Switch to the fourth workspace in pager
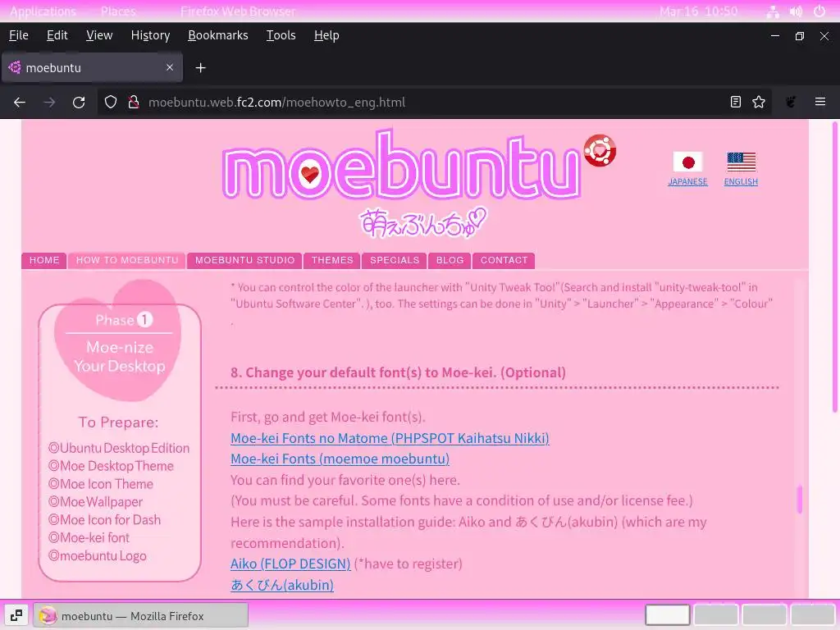Screen dimensions: 840x630 tap(813, 615)
